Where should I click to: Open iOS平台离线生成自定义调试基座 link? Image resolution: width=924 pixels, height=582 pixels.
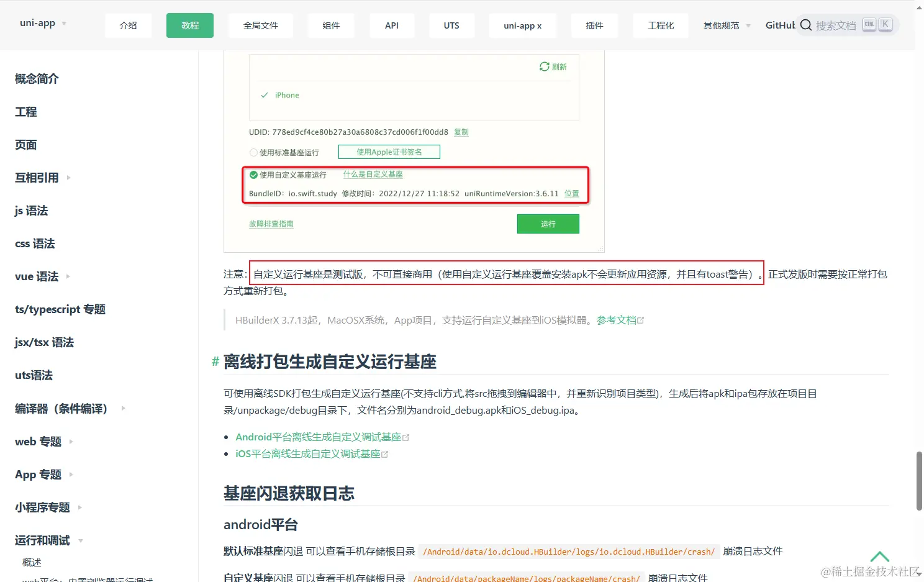308,454
